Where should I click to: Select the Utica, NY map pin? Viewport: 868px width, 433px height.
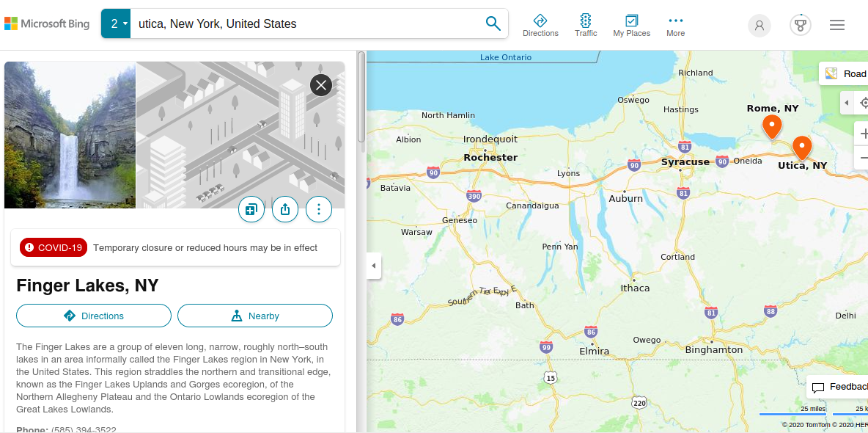point(802,148)
